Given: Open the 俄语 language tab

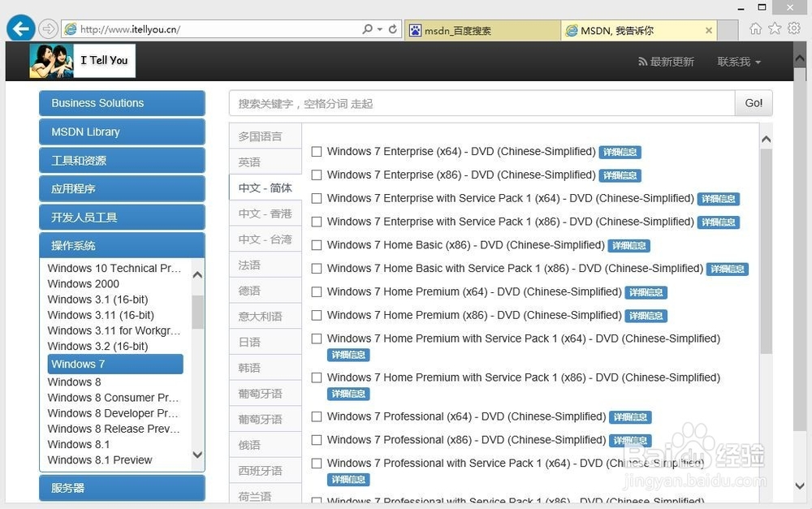Looking at the screenshot, I should point(266,445).
